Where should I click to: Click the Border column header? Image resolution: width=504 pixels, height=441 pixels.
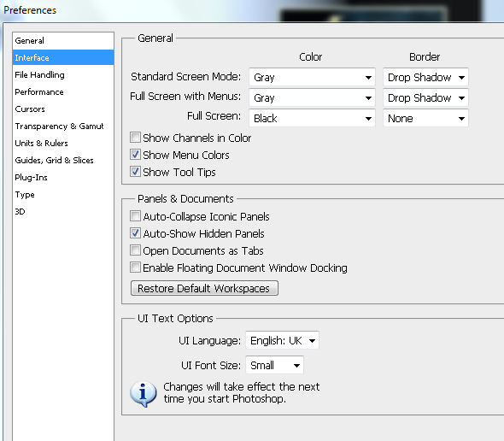(x=425, y=57)
